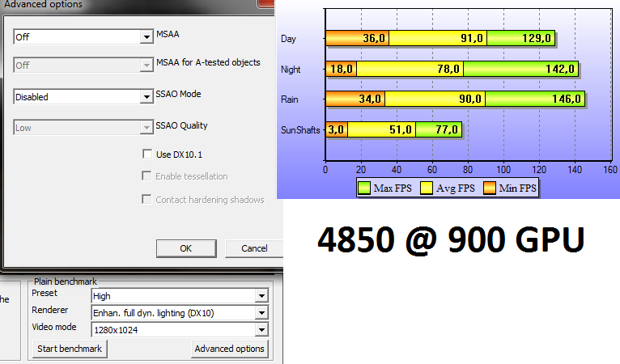Screen dimensions: 620x364
Task: Select the 129,0 max FPS bar for Day
Action: pyautogui.click(x=520, y=38)
